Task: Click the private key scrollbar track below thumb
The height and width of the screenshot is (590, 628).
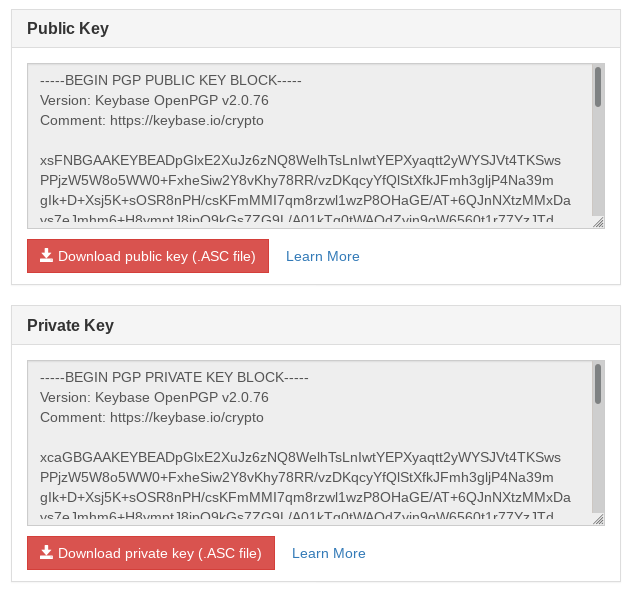Action: coord(598,457)
